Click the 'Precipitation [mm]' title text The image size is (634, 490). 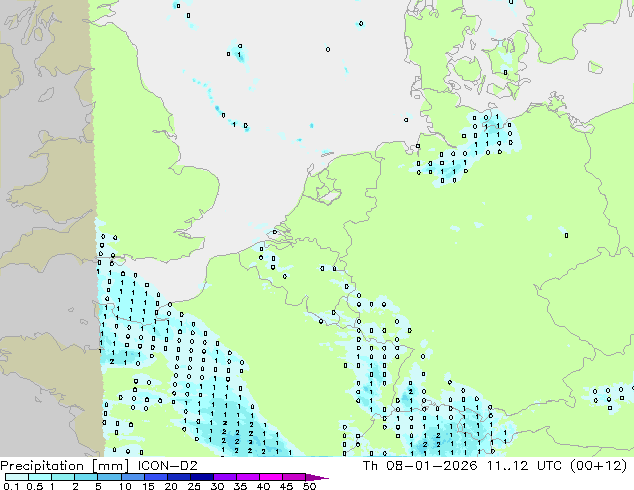click(x=64, y=466)
